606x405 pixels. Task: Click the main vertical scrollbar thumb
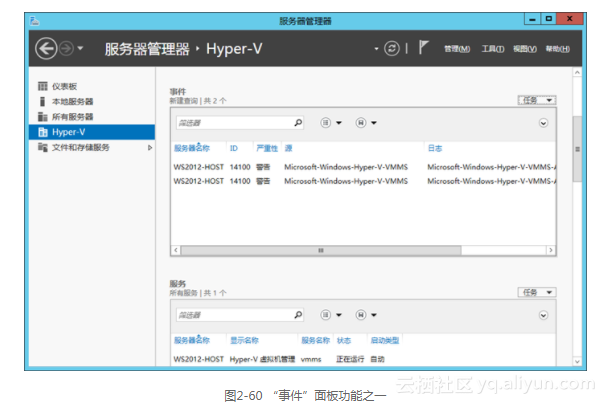577,149
